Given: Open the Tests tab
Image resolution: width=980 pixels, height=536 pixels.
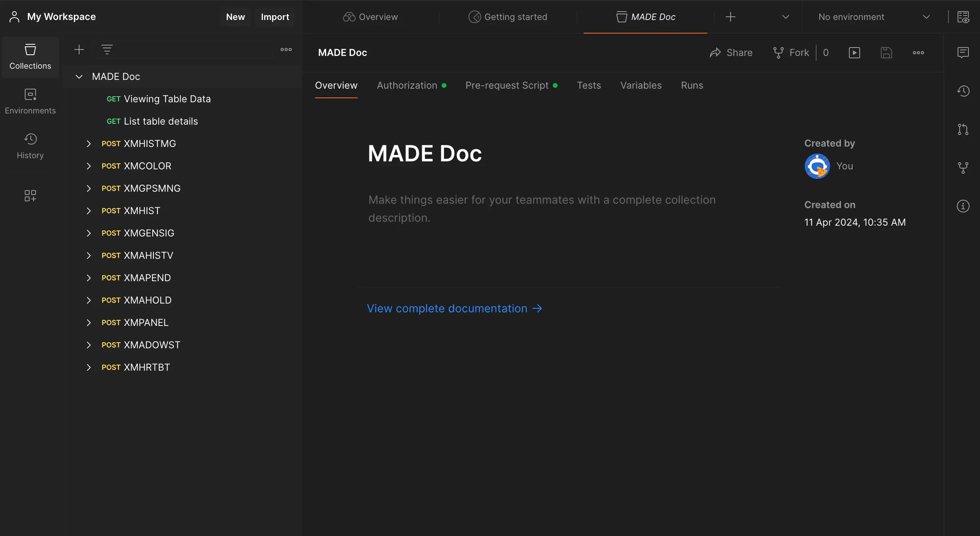Looking at the screenshot, I should click(589, 85).
